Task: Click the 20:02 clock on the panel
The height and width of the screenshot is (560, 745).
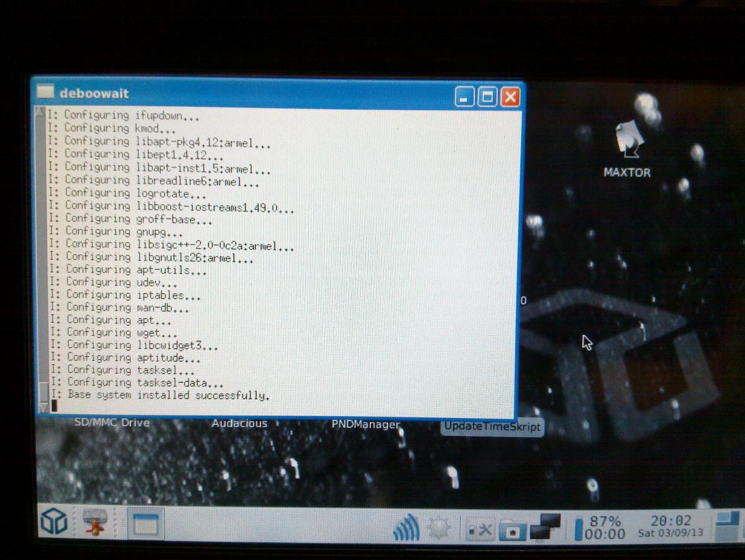Action: coord(670,525)
